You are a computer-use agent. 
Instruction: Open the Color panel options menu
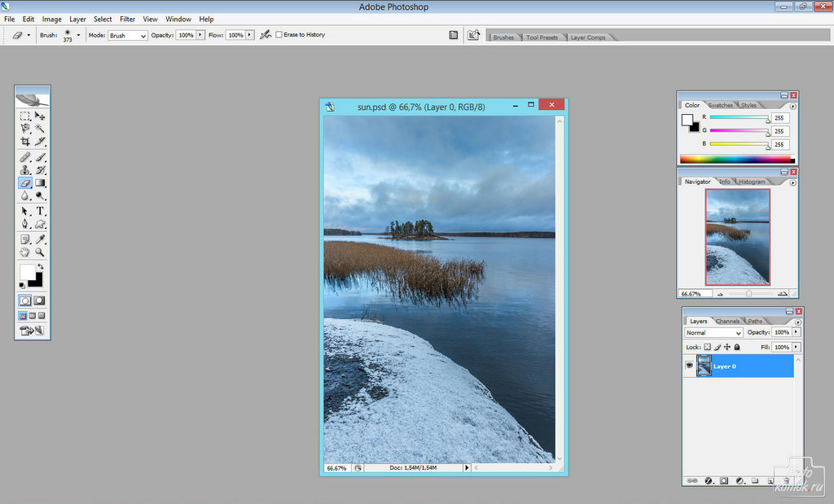point(792,106)
